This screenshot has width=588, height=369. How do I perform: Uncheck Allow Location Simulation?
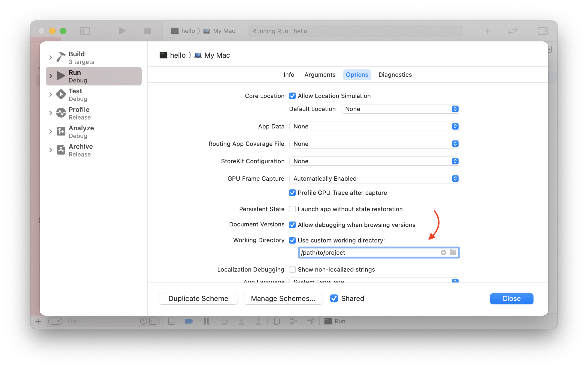click(292, 96)
